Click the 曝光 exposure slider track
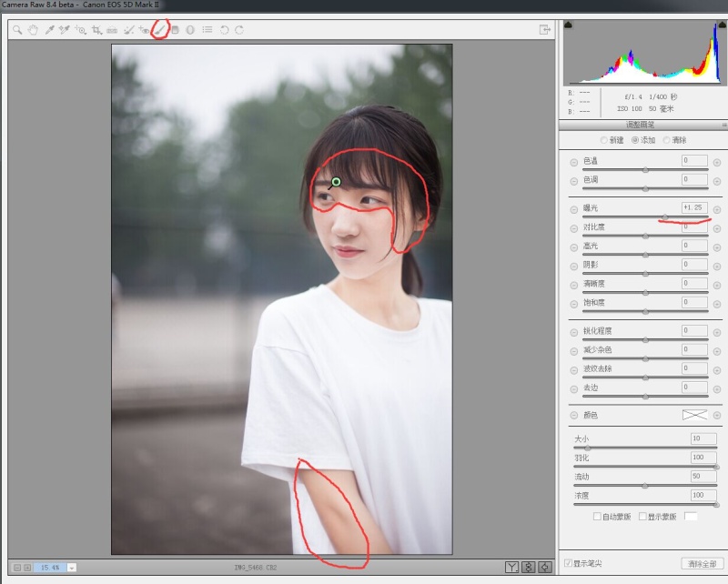 (645, 216)
